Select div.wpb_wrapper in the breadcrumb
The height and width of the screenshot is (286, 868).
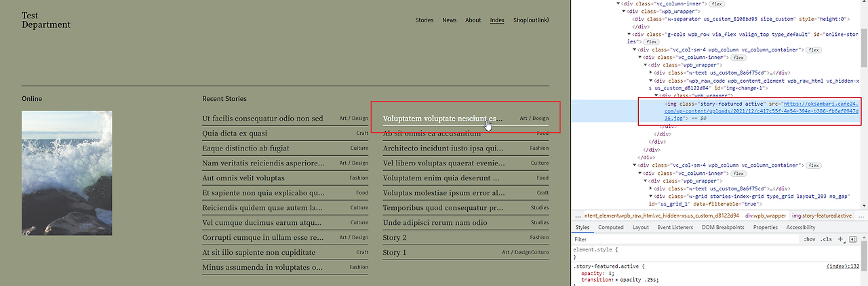pyautogui.click(x=766, y=216)
